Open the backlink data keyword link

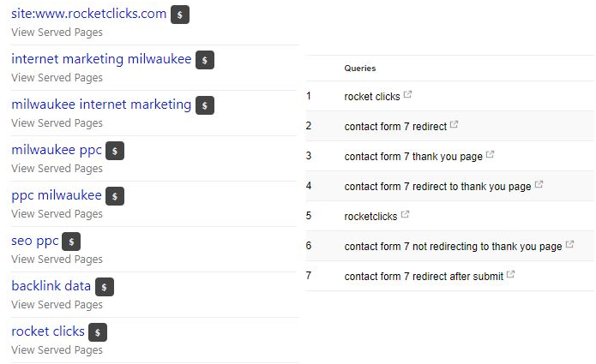pos(51,286)
